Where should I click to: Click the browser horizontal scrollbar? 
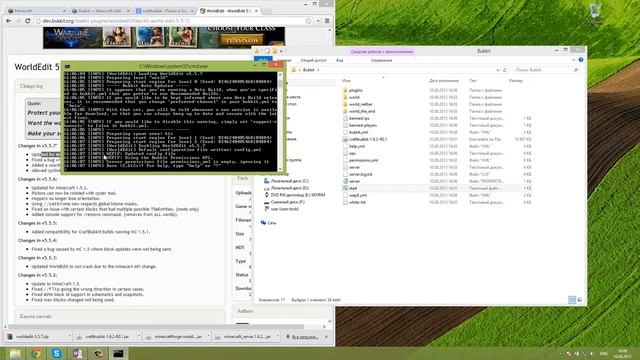click(157, 327)
